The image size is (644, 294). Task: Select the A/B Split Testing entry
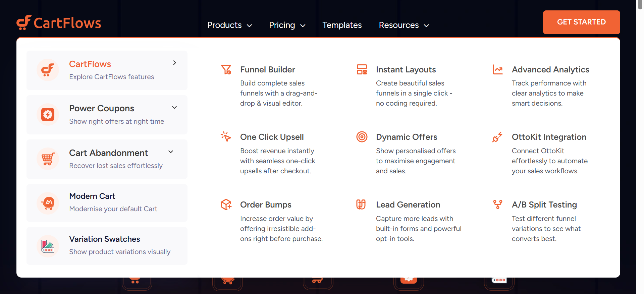pyautogui.click(x=544, y=204)
